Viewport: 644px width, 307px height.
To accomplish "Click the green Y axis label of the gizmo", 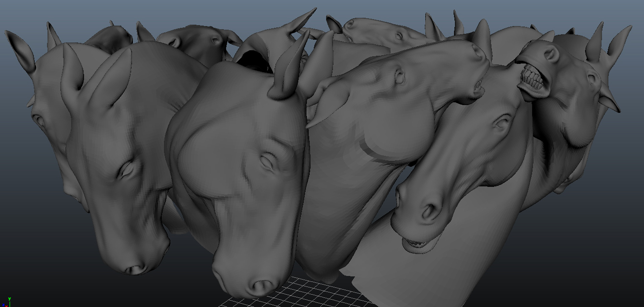I will click(10, 298).
